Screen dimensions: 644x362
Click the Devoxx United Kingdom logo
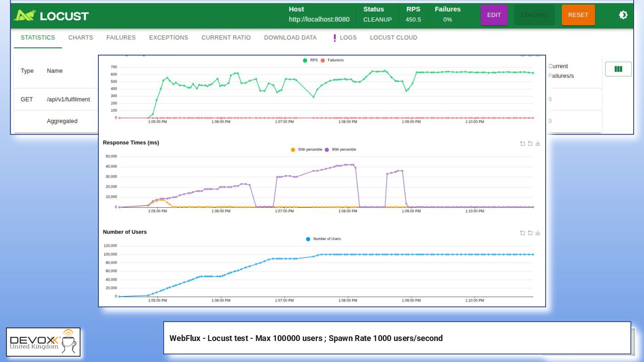[43, 342]
